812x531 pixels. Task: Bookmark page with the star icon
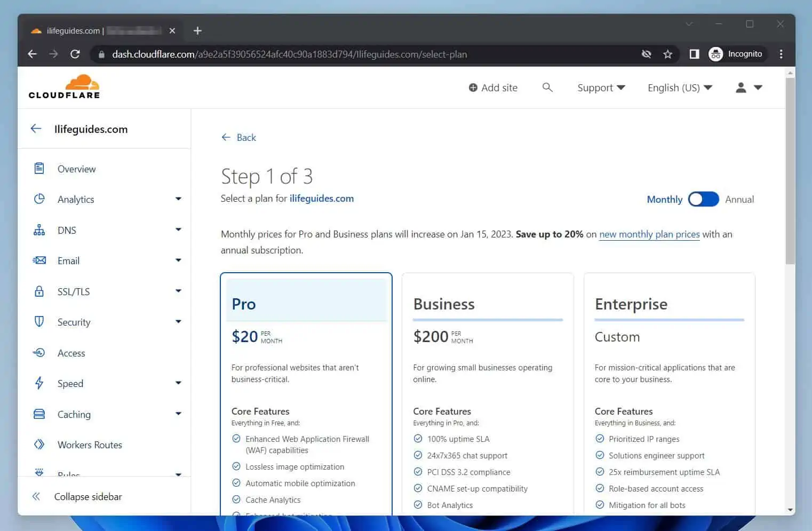click(x=667, y=54)
